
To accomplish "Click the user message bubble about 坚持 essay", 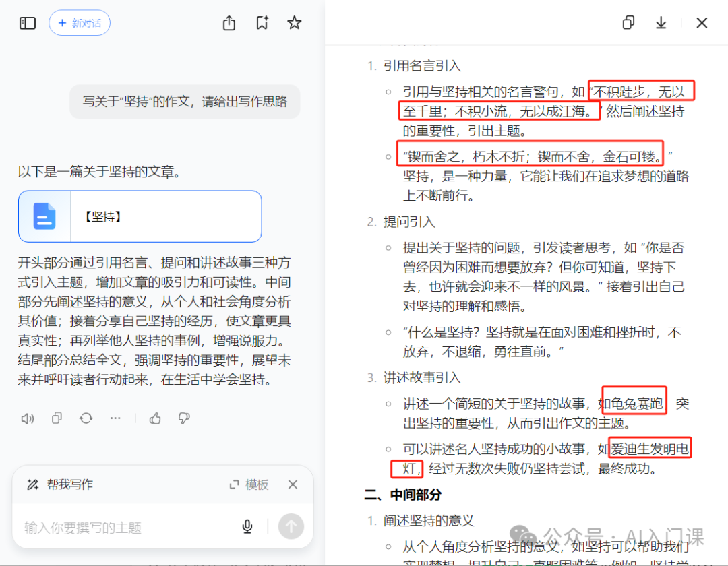I will point(185,102).
